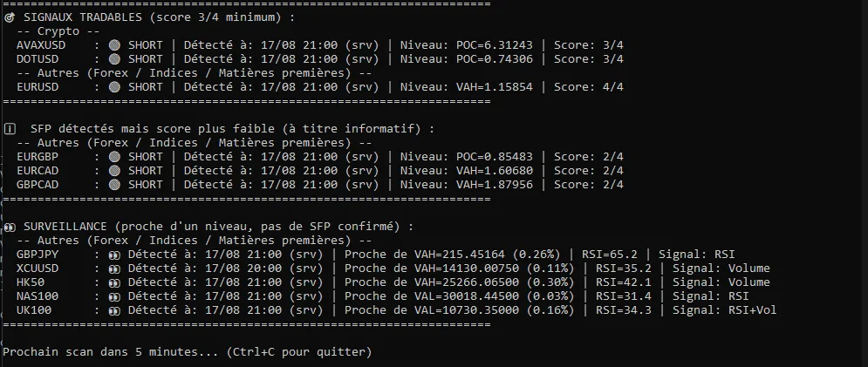Click the Score: 4/4 text
Image resolution: width=868 pixels, height=367 pixels.
tap(589, 87)
